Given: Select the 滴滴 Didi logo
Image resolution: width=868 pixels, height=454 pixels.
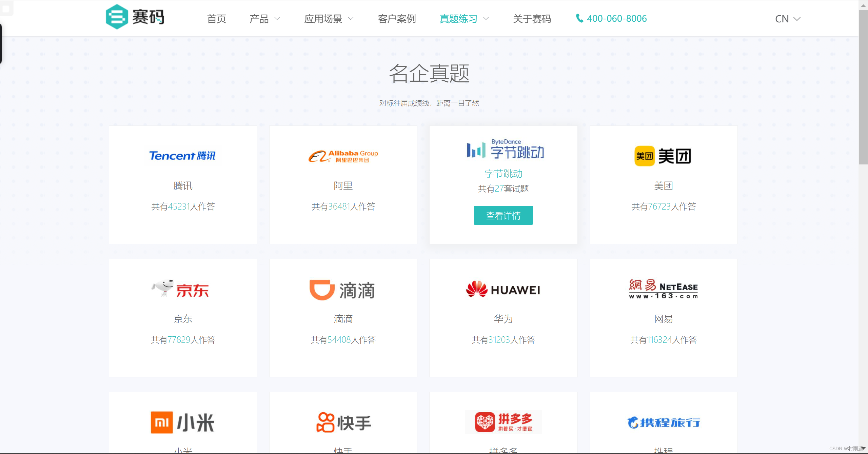Looking at the screenshot, I should click(342, 290).
